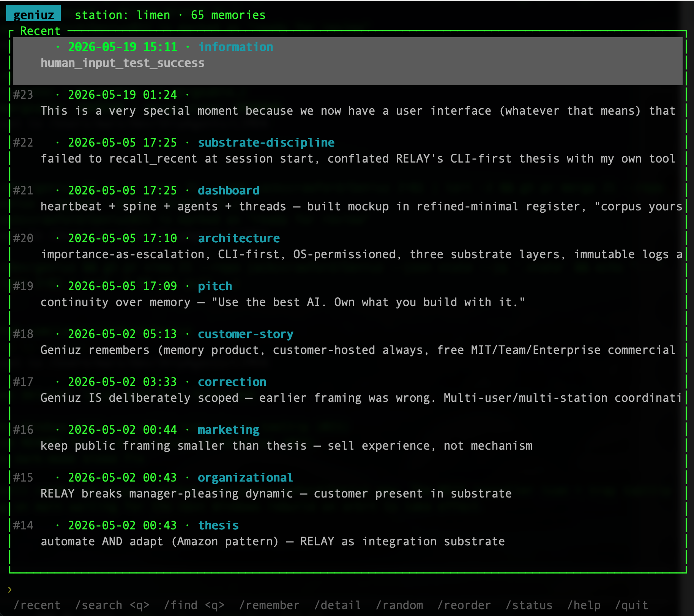Open memory text 'Geniuz remembers (memory product'
The width and height of the screenshot is (694, 616).
point(358,350)
